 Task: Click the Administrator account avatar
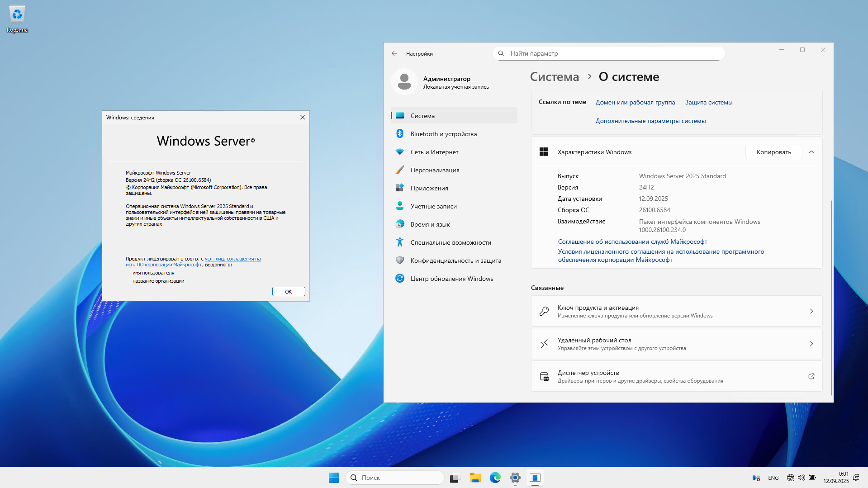pos(404,82)
